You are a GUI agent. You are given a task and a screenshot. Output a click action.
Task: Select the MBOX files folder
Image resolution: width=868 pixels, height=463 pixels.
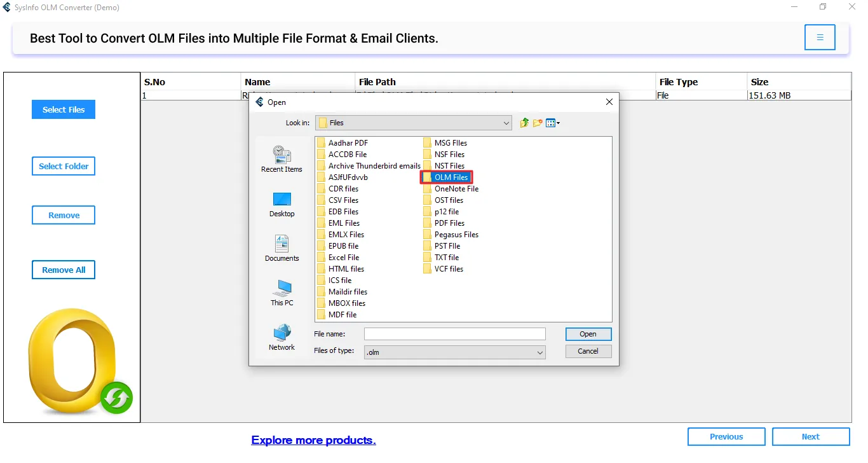(x=341, y=303)
